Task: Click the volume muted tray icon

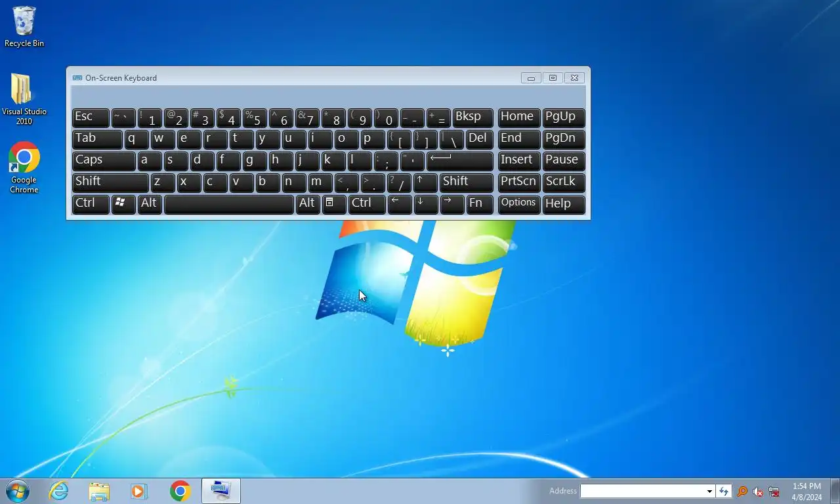Action: 758,491
